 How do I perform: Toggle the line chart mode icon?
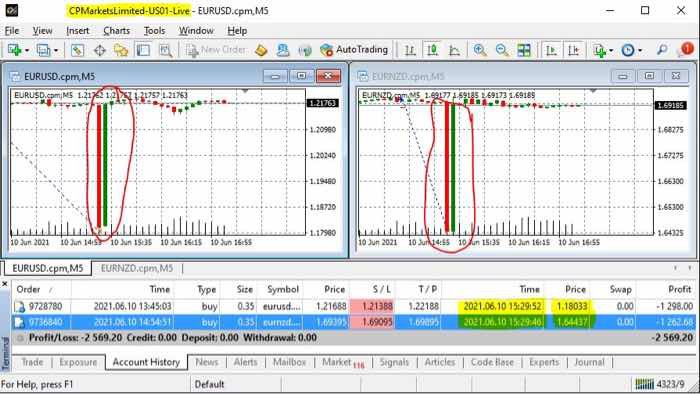[x=454, y=50]
